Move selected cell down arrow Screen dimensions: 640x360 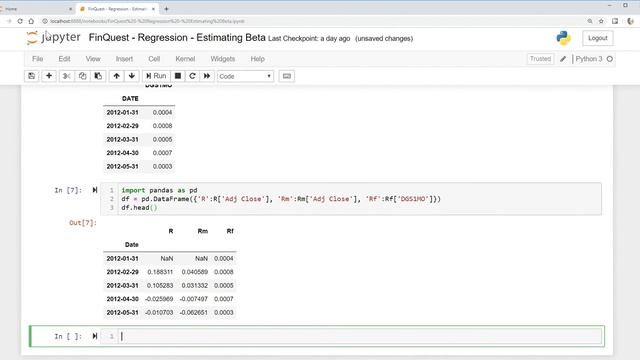[131, 76]
